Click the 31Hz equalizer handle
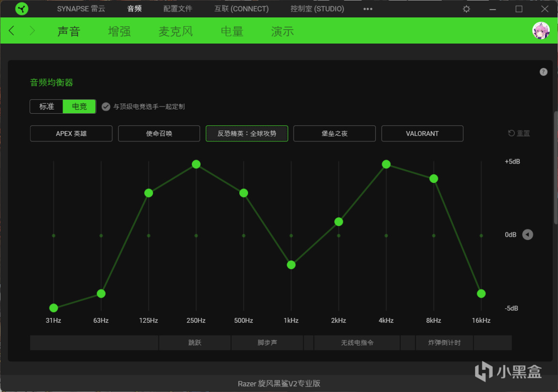The width and height of the screenshot is (558, 392). coord(54,308)
